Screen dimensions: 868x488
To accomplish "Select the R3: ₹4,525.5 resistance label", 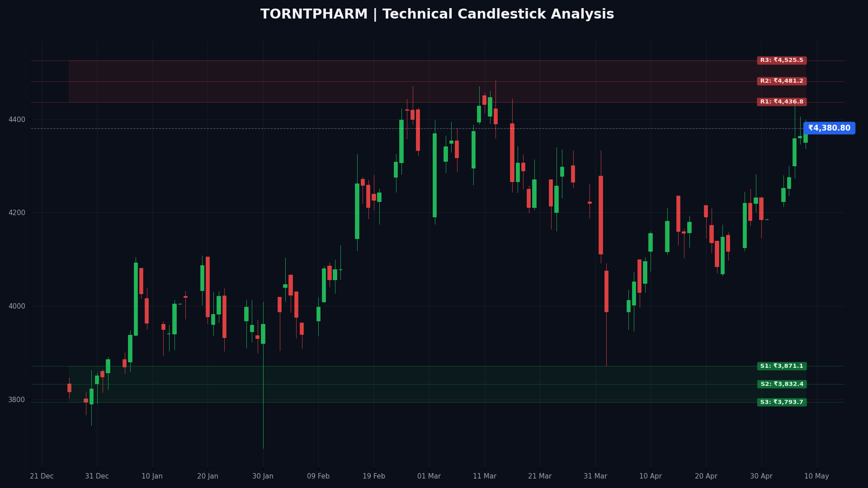I will click(x=782, y=61).
